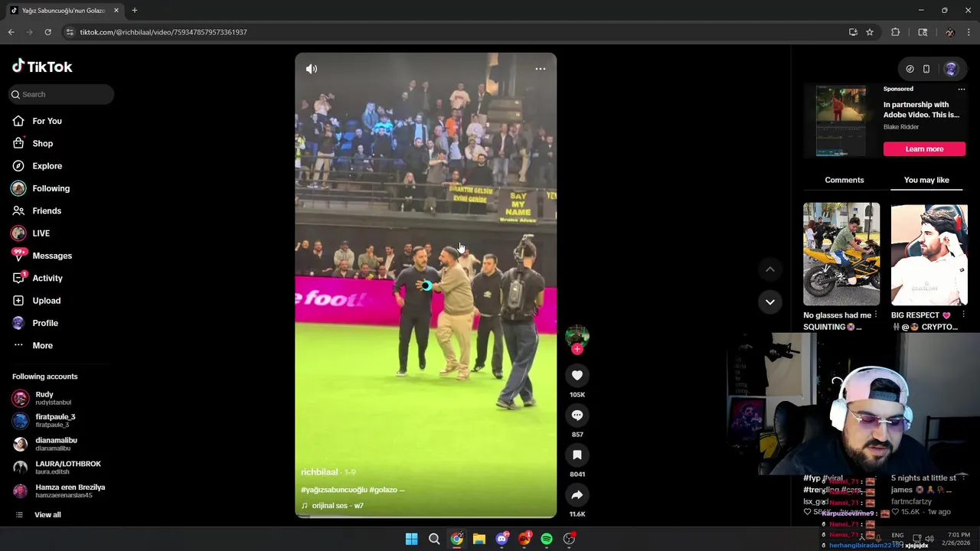Go to the next video with the down chevron
This screenshot has width=980, height=551.
tap(770, 302)
